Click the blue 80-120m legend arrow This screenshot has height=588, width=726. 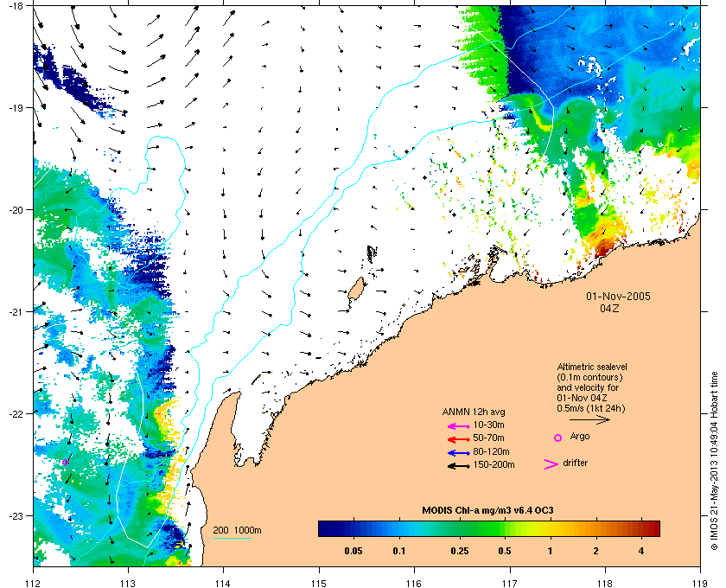[459, 453]
